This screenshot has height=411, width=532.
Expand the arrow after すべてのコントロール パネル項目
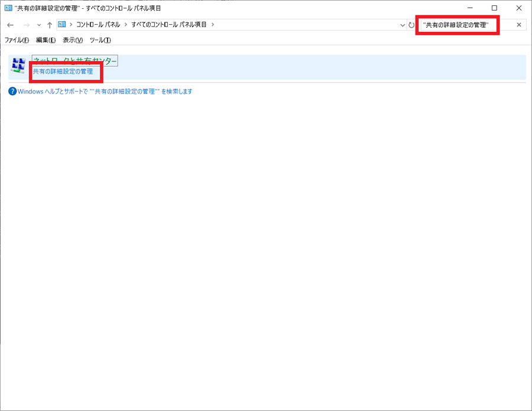[x=212, y=25]
